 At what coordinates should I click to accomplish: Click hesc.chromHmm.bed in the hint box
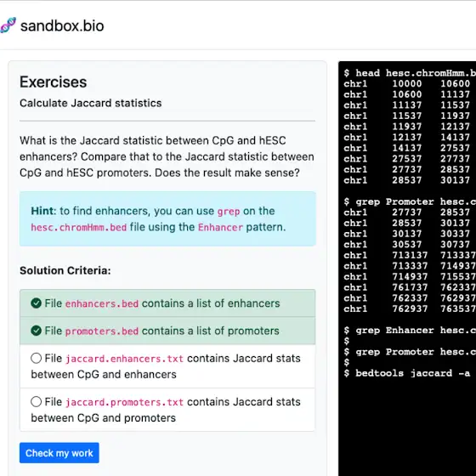[x=79, y=228]
